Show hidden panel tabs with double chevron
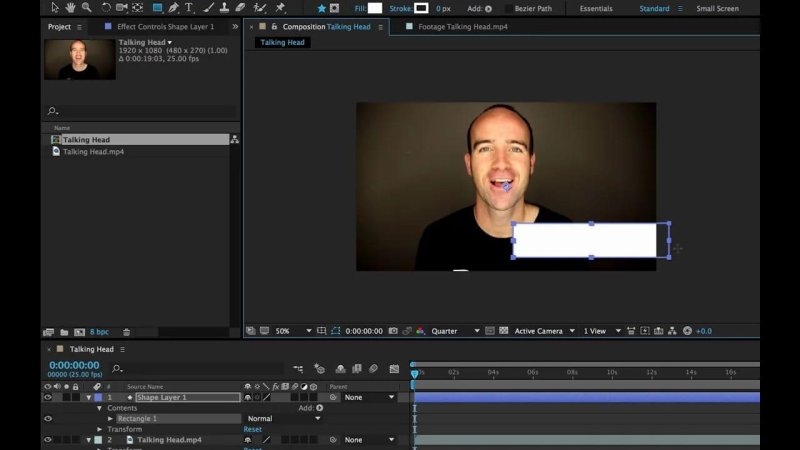The width and height of the screenshot is (800, 450). click(235, 27)
